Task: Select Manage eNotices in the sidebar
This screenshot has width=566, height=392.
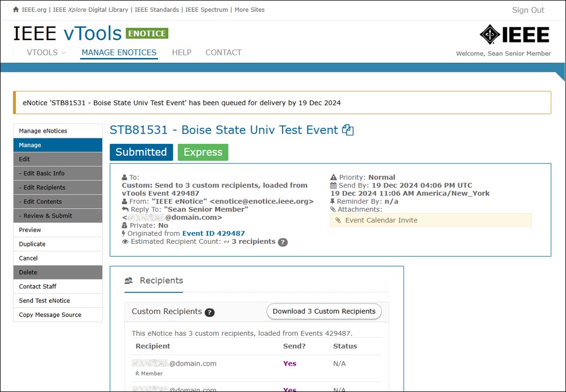Action: click(58, 131)
